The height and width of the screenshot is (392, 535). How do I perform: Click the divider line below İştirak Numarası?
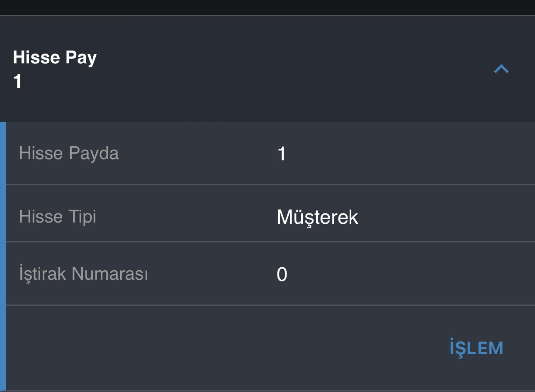click(270, 305)
